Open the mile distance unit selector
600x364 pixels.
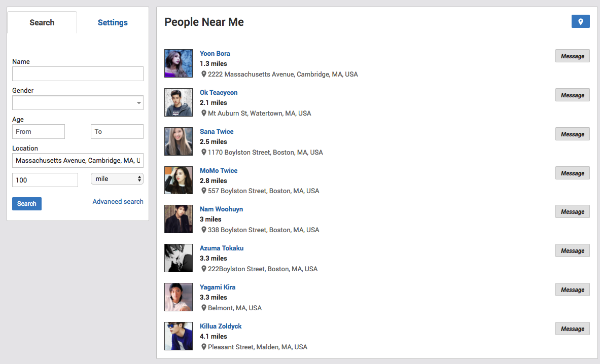(x=117, y=179)
